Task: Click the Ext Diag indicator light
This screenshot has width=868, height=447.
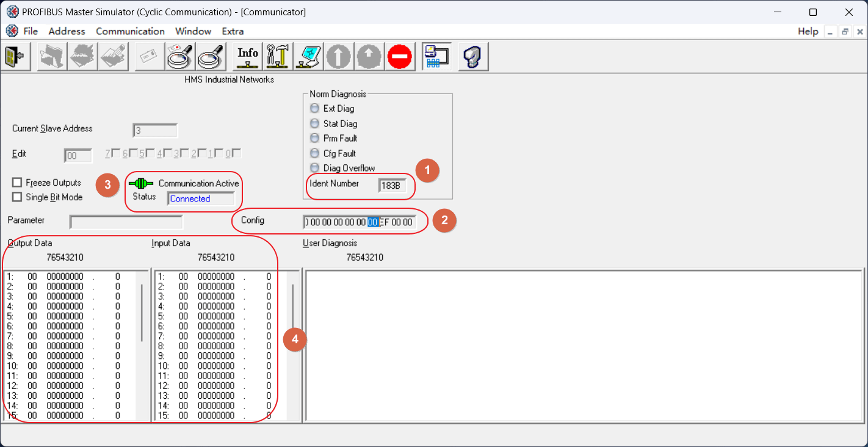Action: click(315, 108)
